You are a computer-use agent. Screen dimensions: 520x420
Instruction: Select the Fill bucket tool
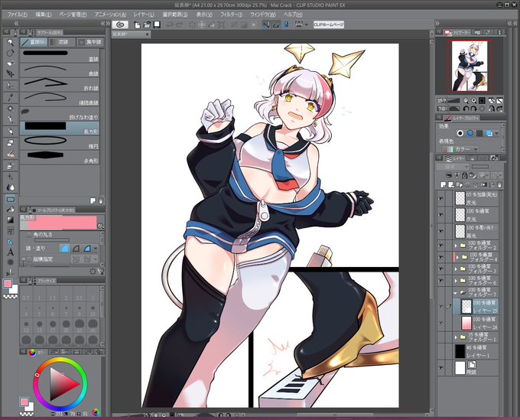(10, 210)
